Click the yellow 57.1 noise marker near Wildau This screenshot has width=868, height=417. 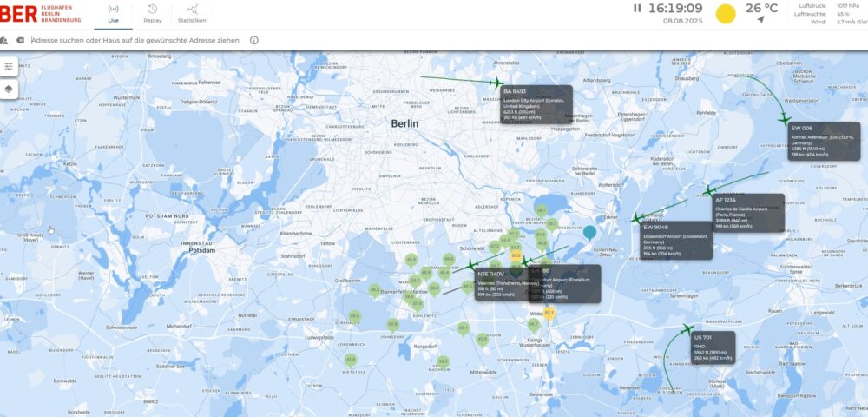pyautogui.click(x=549, y=313)
